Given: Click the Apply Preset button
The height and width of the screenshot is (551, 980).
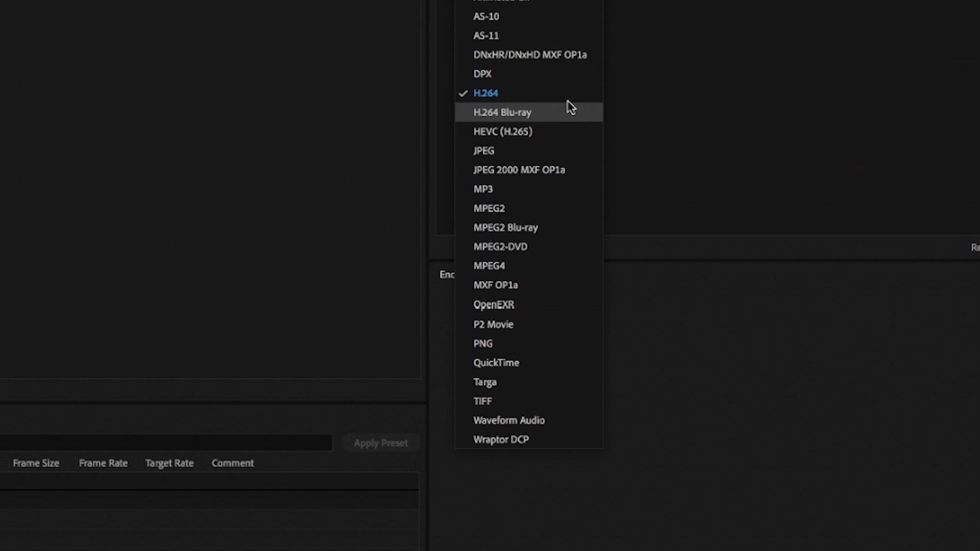Looking at the screenshot, I should (381, 443).
